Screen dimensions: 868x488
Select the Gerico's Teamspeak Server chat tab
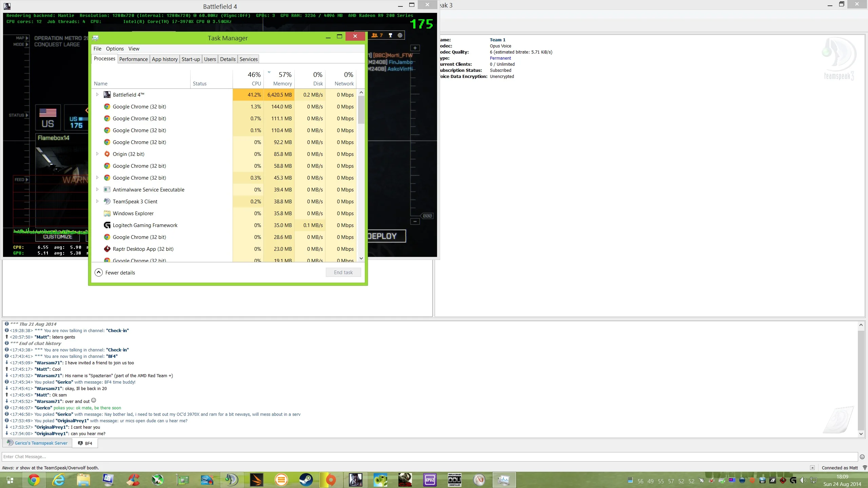click(x=37, y=443)
